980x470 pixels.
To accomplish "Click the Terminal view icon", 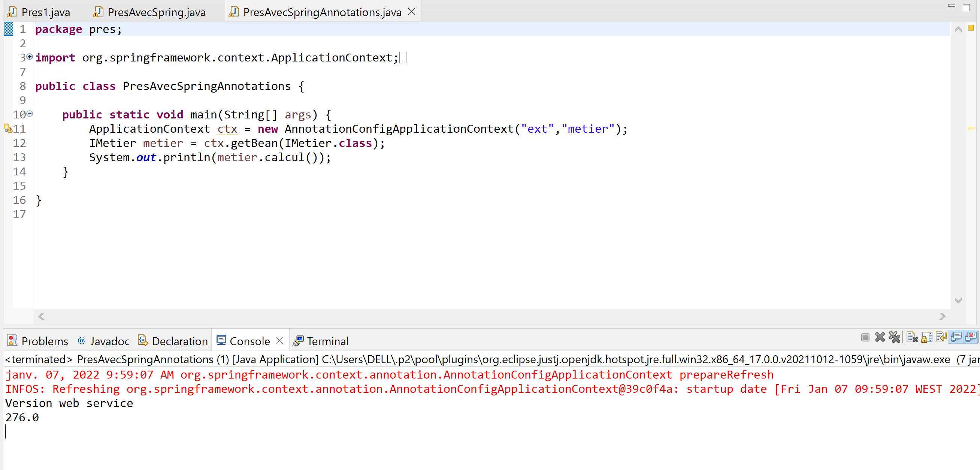I will (x=298, y=341).
